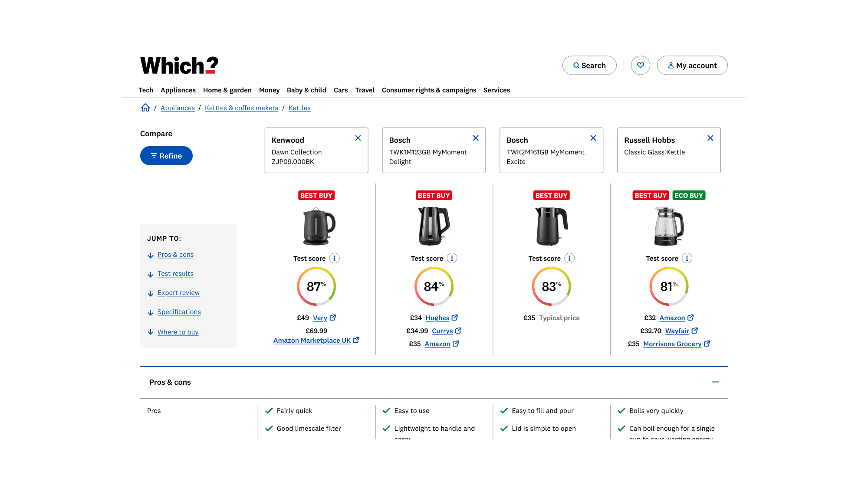Open the Home & garden menu

click(x=227, y=90)
